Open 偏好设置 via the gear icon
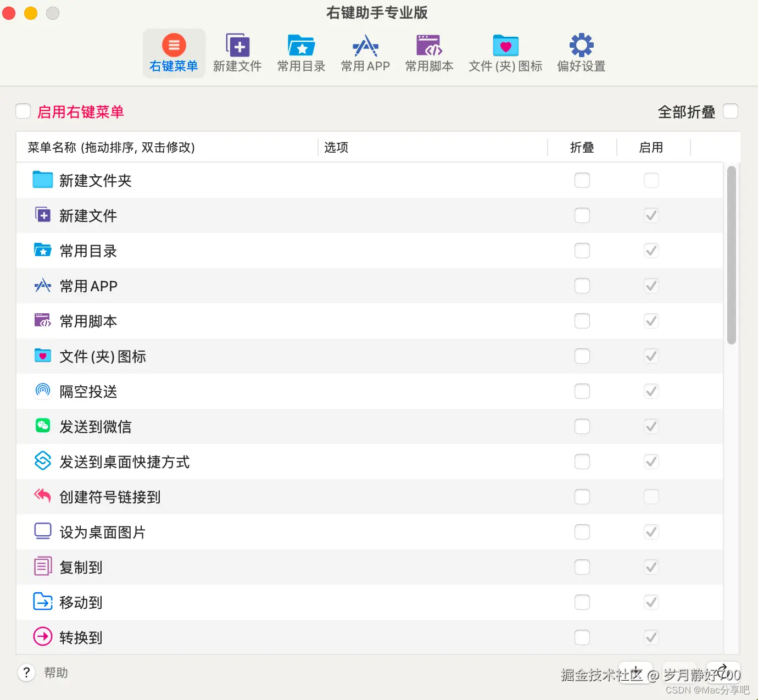 click(x=580, y=52)
